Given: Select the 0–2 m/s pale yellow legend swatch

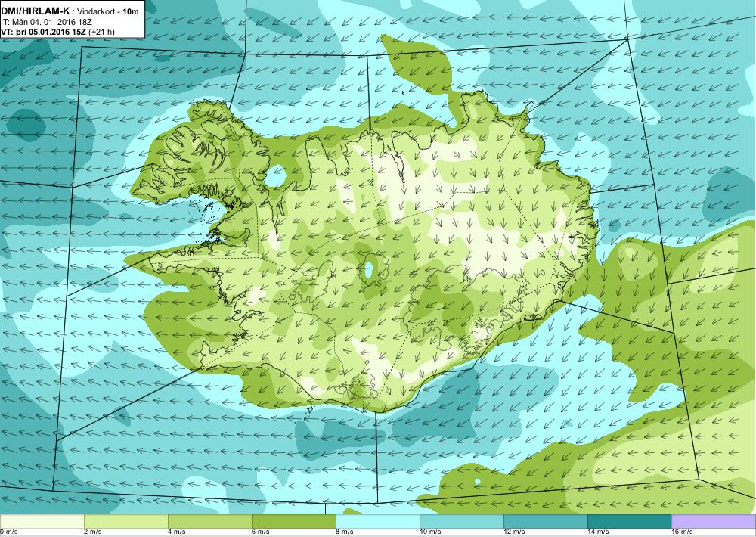Looking at the screenshot, I should [42, 522].
